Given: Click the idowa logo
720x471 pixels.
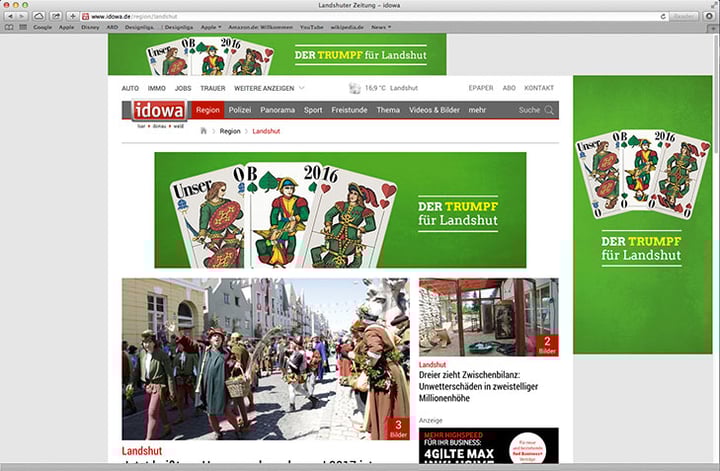Looking at the screenshot, I should (x=159, y=111).
